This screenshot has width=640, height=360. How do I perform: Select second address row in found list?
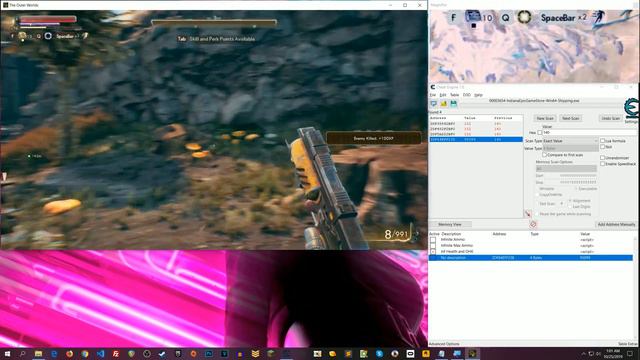tap(476, 129)
